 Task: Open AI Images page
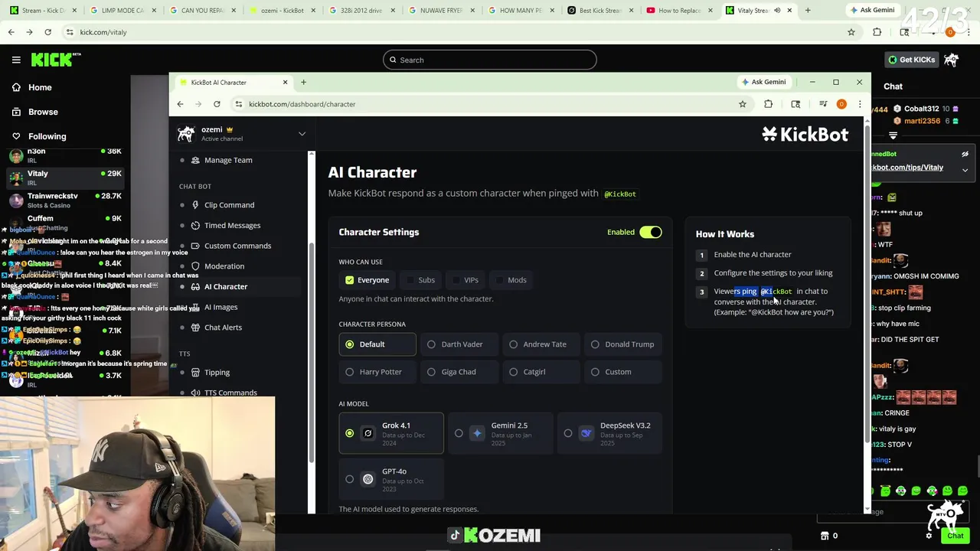(x=220, y=307)
